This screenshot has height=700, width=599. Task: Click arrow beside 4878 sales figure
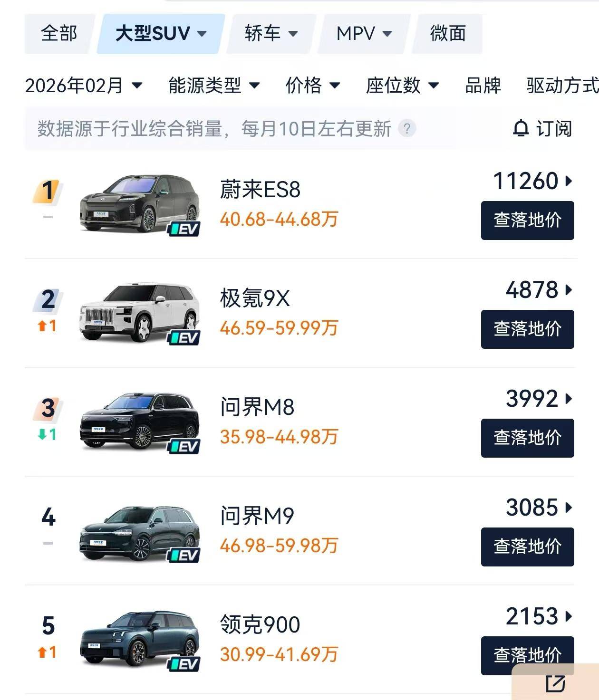[x=569, y=290]
